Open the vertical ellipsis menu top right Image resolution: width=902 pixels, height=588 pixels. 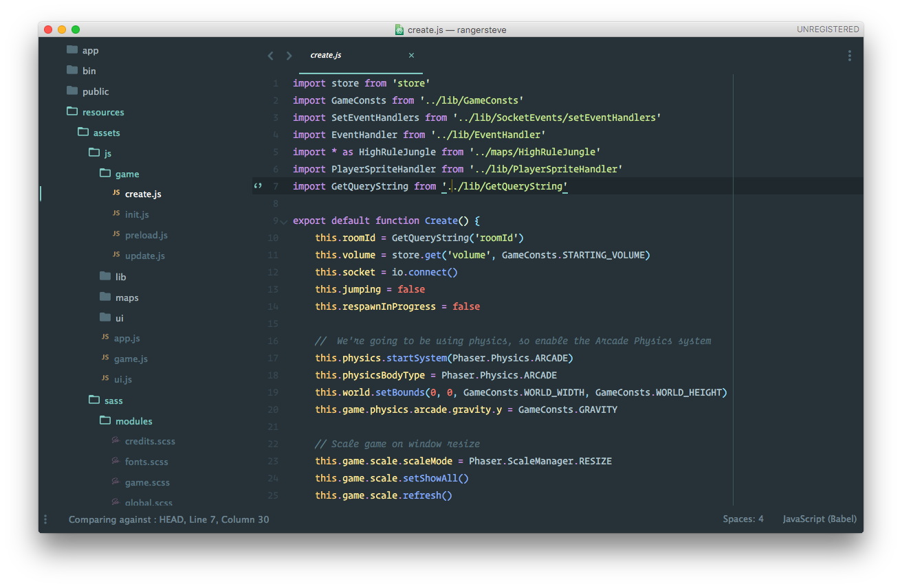coord(849,56)
